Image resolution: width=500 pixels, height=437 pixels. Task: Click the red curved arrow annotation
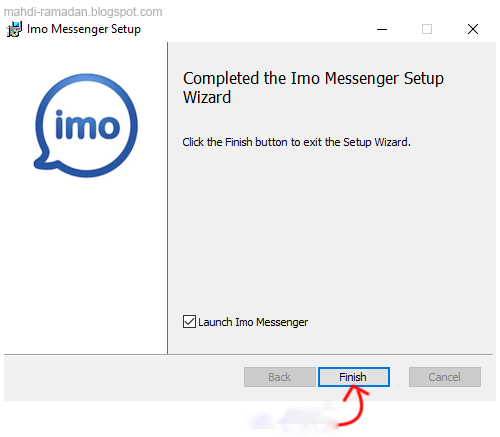click(353, 405)
